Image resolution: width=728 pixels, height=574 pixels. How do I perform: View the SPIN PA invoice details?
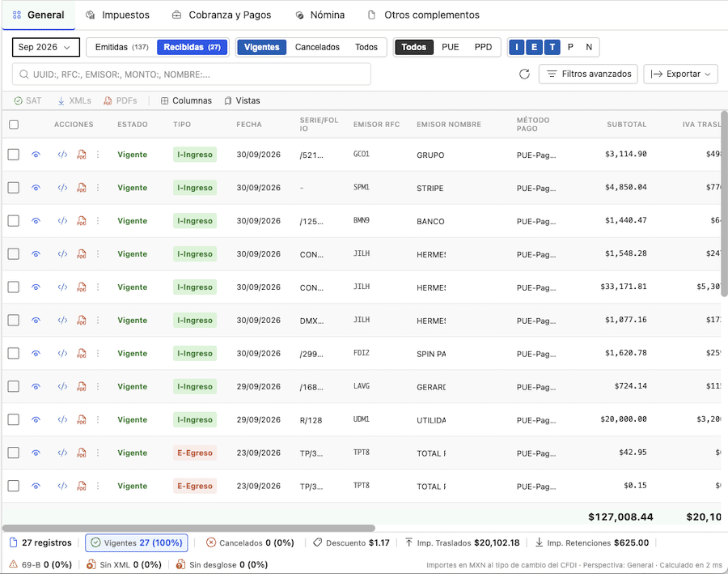36,353
